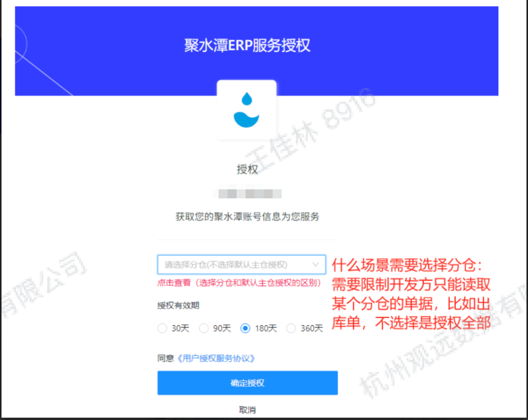Click the 授权 heading below the logo
Image resolution: width=528 pixels, height=420 pixels.
tap(247, 169)
